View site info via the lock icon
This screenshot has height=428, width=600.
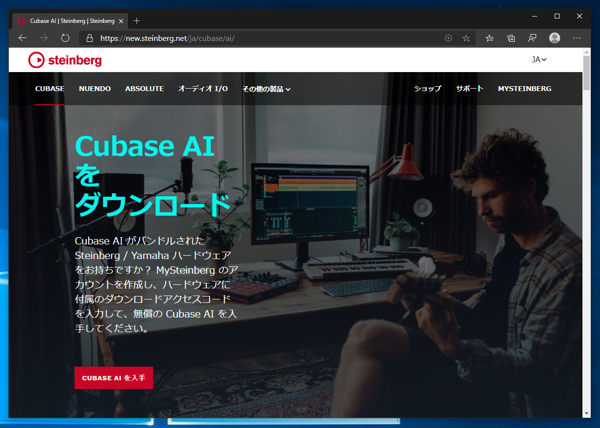[x=90, y=38]
